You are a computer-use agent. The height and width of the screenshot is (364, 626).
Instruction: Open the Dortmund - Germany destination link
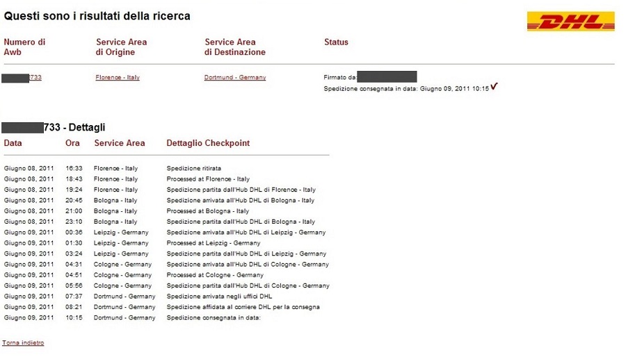[235, 77]
